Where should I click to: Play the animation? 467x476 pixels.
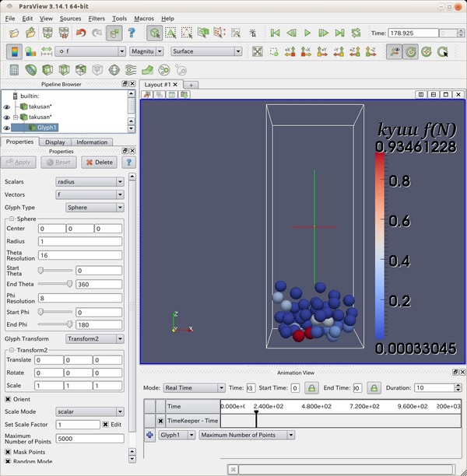click(x=307, y=33)
